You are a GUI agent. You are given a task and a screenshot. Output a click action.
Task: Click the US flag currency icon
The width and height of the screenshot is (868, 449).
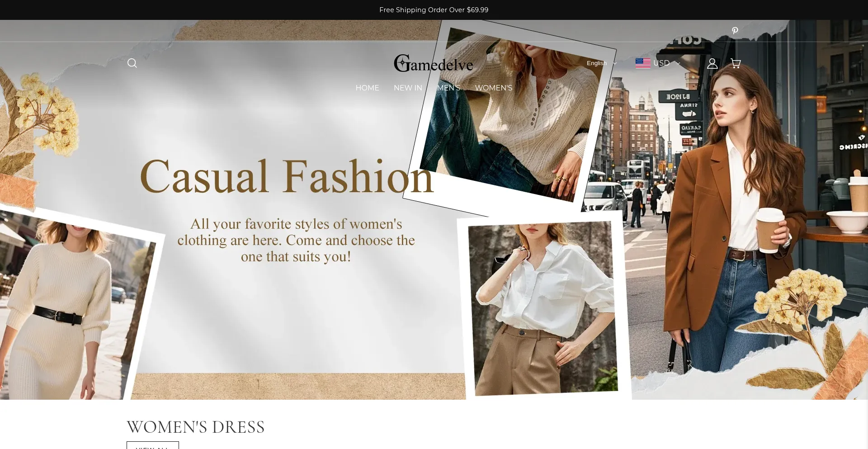point(642,63)
